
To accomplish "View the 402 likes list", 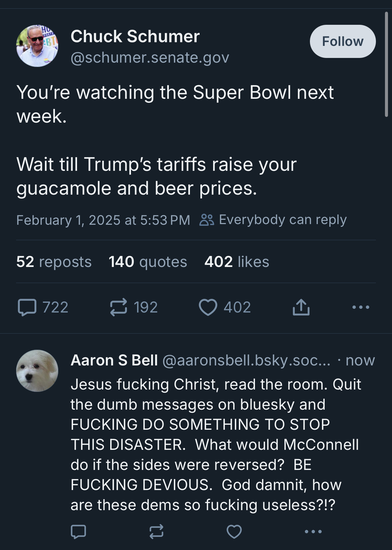I will pyautogui.click(x=237, y=262).
